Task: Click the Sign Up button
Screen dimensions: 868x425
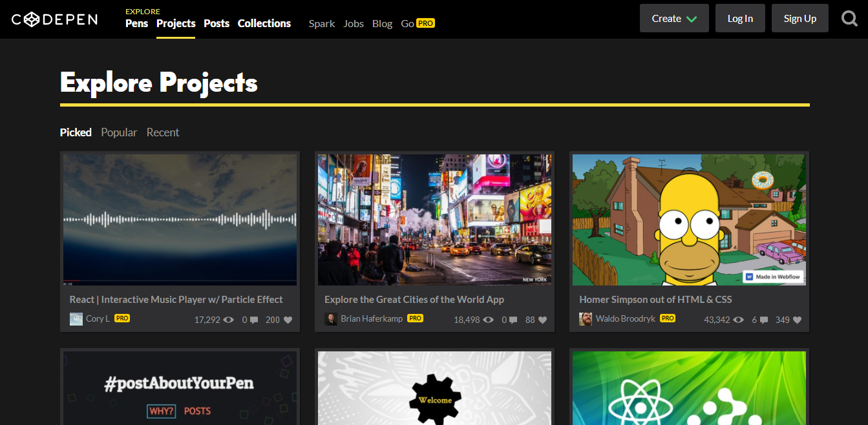Action: (800, 18)
